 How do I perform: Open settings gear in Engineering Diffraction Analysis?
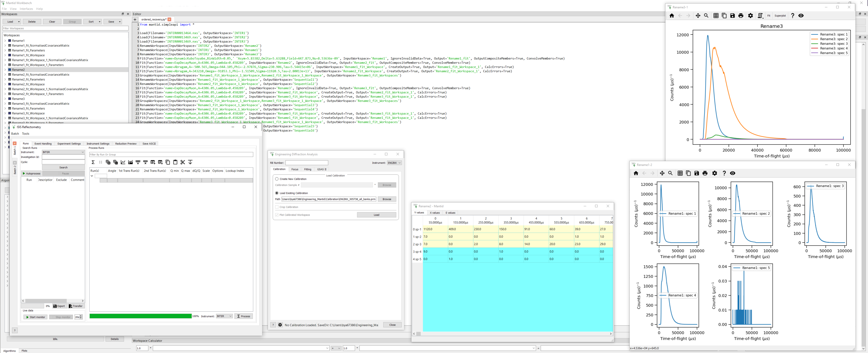pos(280,325)
